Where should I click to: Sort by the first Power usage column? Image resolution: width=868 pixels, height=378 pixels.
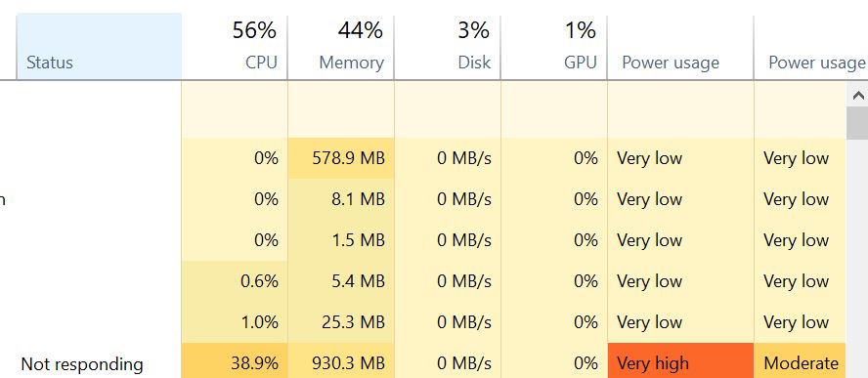pyautogui.click(x=680, y=47)
